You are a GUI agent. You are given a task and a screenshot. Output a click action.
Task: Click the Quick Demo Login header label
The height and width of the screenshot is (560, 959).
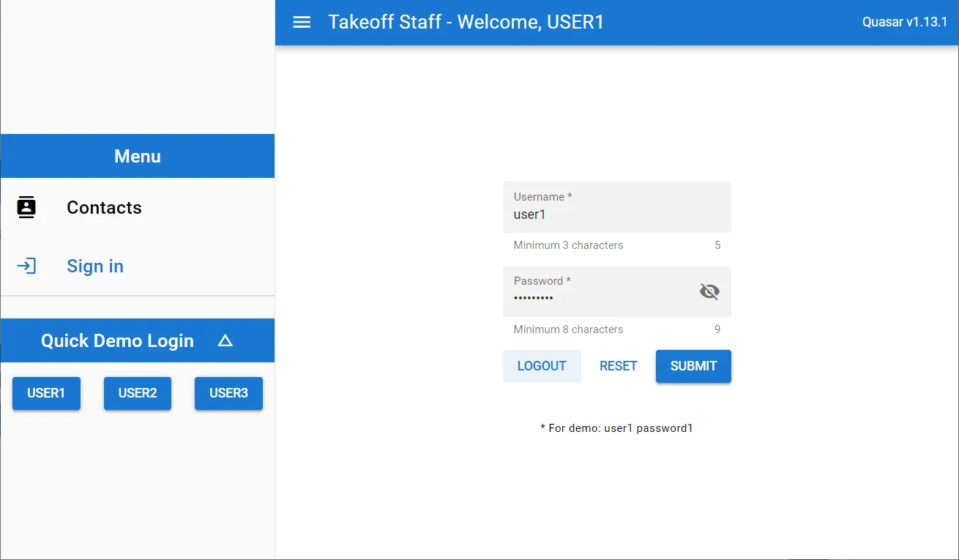[x=117, y=340]
